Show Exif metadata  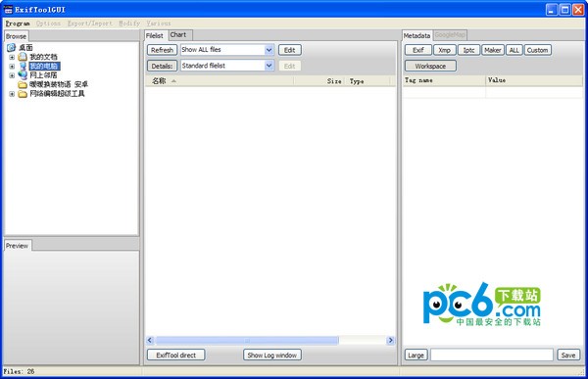point(418,50)
